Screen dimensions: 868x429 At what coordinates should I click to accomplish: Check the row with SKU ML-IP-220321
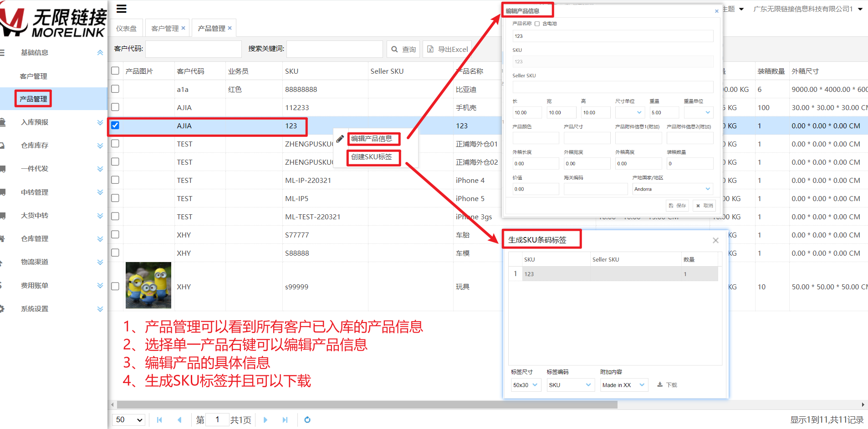click(x=115, y=180)
